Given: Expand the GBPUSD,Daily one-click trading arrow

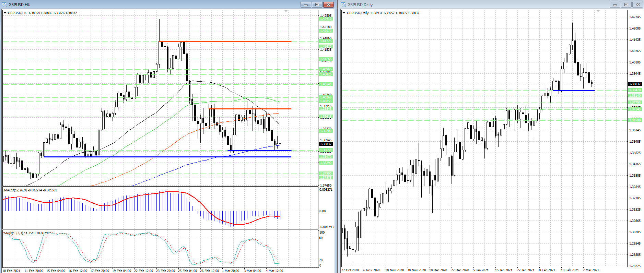Looking at the screenshot, I should [344, 13].
